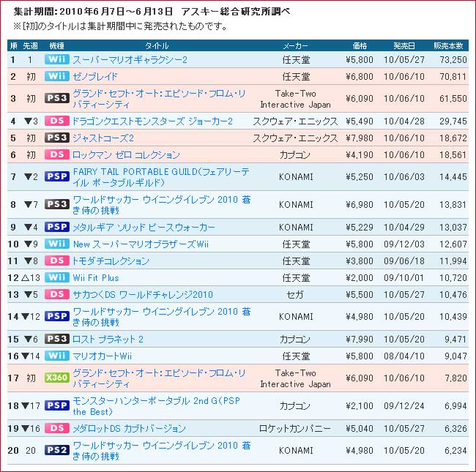The image size is (476, 472).
Task: Open the ゼノブレイド title link
Action: 95,76
